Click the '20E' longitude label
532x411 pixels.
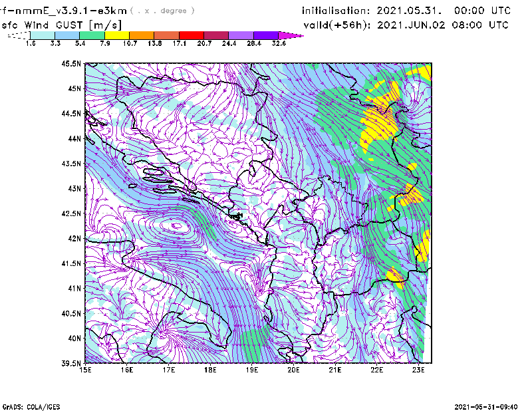(293, 370)
